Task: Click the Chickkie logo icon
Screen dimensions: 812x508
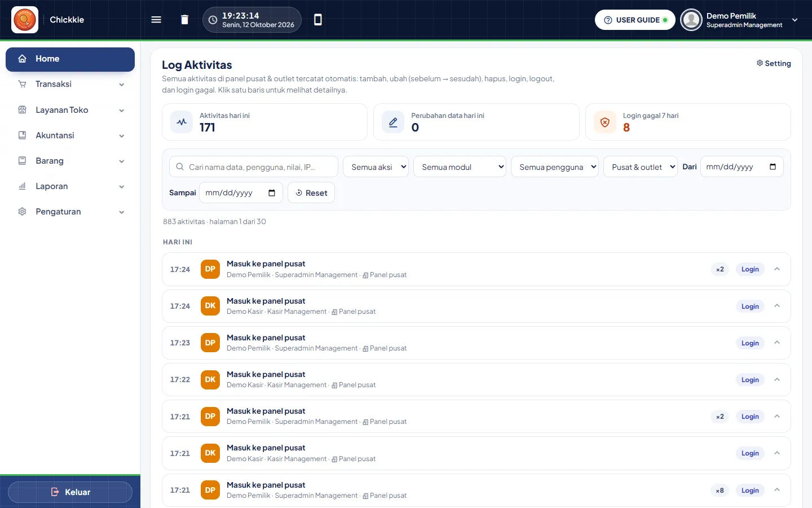Action: coord(25,20)
